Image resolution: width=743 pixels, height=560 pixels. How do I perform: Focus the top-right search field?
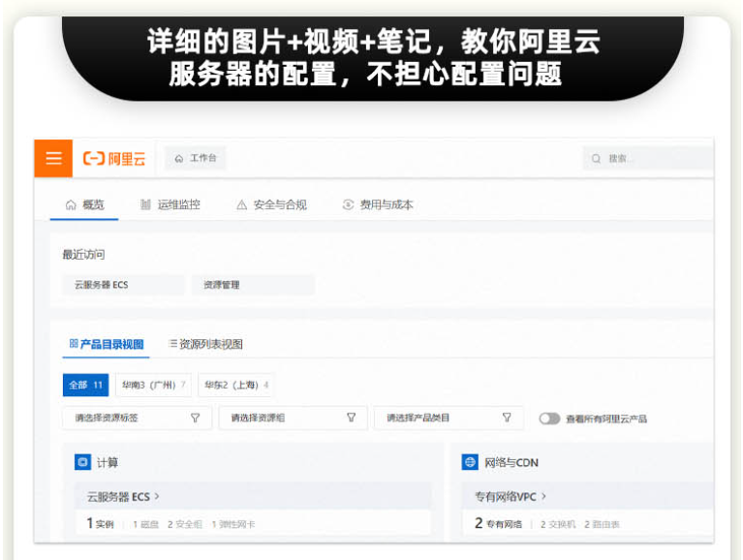click(648, 158)
